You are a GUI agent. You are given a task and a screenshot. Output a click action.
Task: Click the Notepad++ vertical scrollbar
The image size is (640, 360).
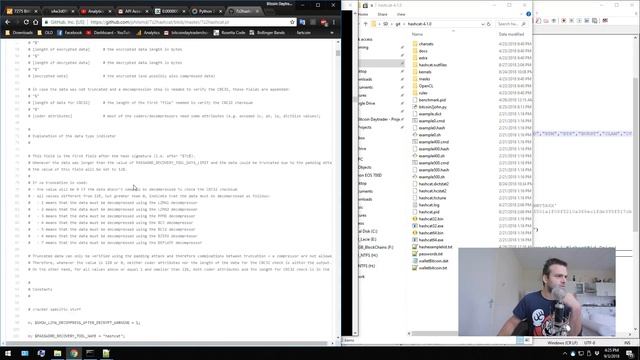tap(637, 155)
